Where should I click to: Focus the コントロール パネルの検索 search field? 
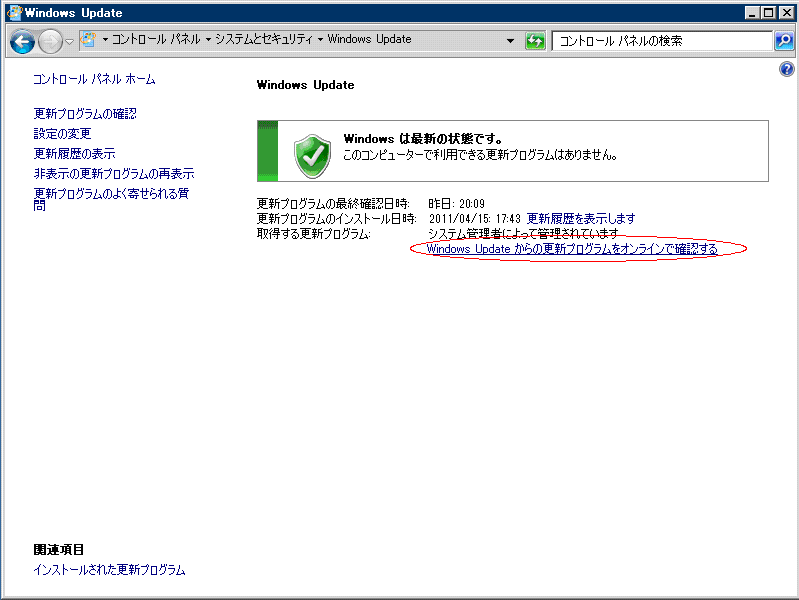(662, 41)
